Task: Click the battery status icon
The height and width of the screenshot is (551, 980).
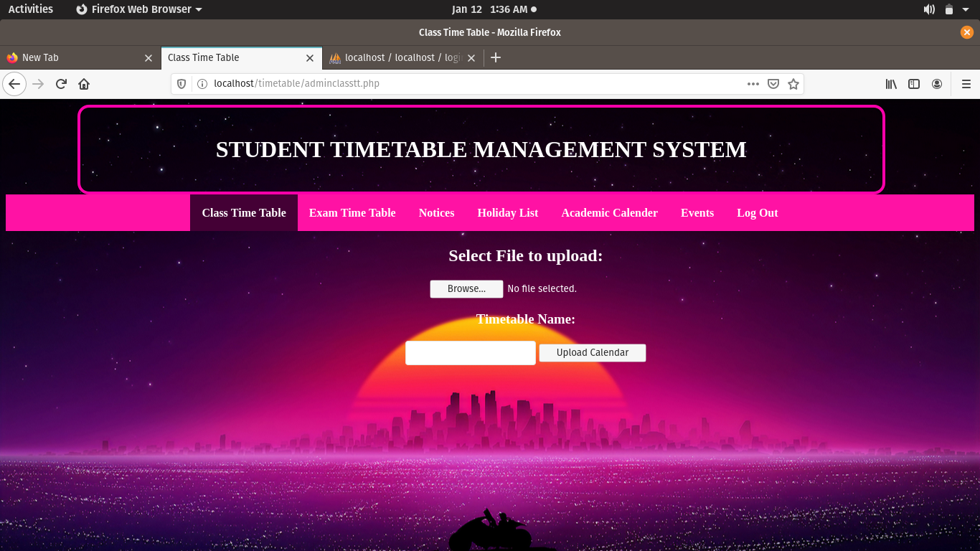Action: pyautogui.click(x=949, y=9)
